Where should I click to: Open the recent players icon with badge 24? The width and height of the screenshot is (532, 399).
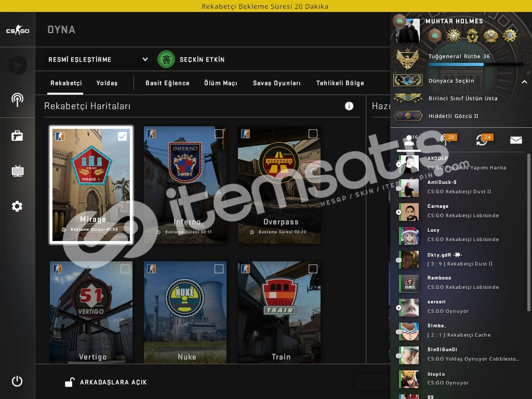coord(484,139)
